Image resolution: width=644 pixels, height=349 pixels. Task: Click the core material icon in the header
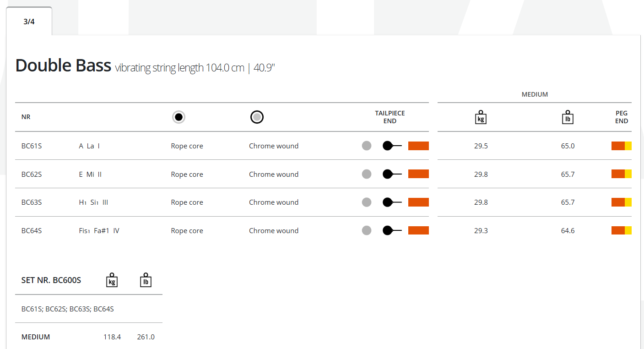[x=179, y=117]
